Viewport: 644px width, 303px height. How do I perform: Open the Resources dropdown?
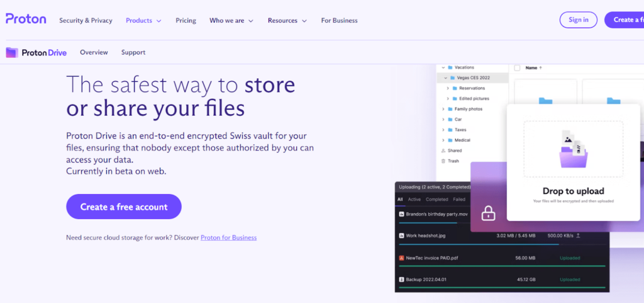(x=287, y=21)
